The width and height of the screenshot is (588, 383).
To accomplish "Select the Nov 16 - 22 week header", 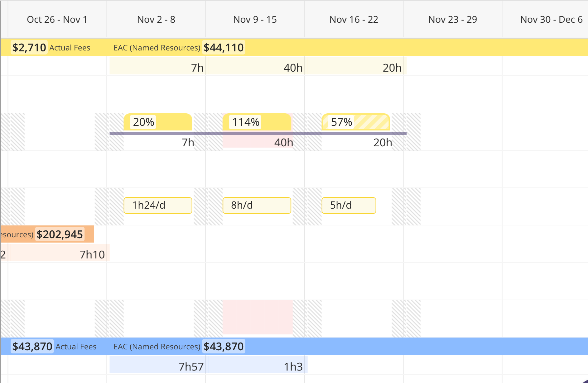I will 354,20.
